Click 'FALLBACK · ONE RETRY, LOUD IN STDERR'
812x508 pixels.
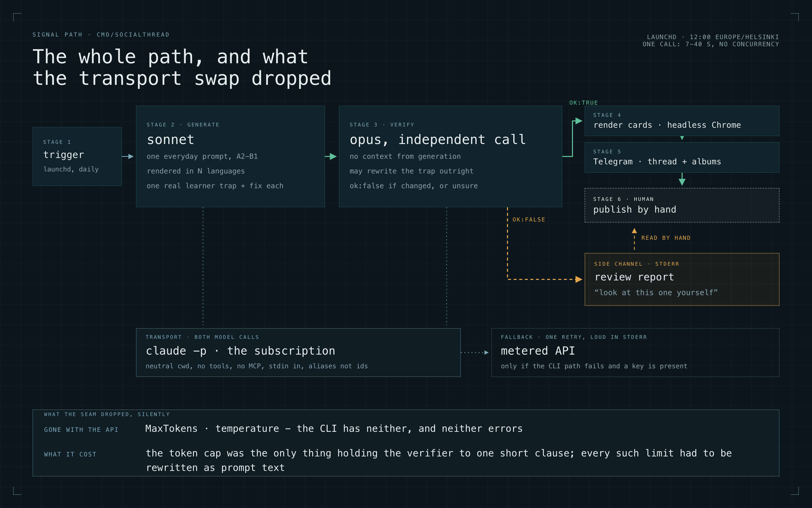[x=573, y=337]
